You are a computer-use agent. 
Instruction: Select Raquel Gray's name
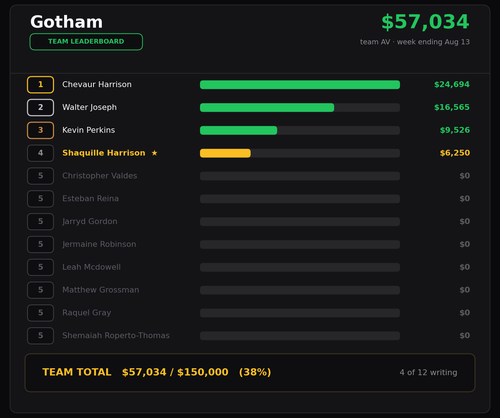pos(87,313)
